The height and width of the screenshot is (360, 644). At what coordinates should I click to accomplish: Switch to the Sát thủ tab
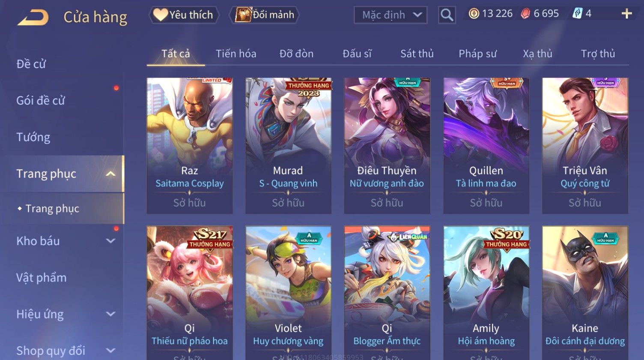[417, 54]
